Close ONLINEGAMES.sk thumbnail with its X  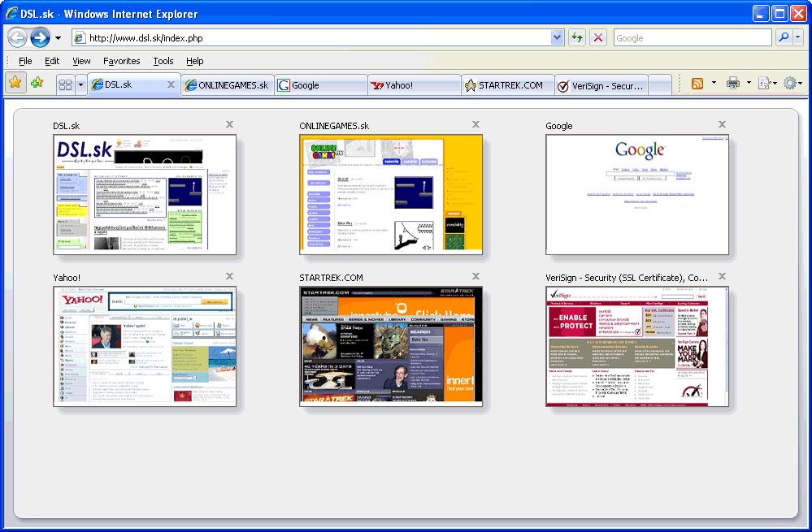pyautogui.click(x=476, y=124)
